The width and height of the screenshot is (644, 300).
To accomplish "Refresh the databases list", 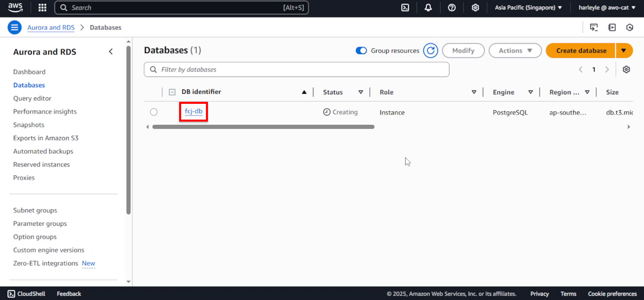I will (431, 50).
